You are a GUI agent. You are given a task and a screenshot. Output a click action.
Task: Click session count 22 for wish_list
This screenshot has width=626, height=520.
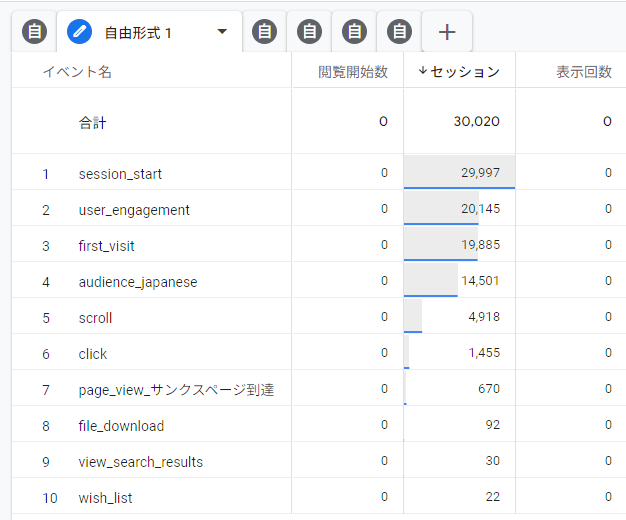point(493,496)
